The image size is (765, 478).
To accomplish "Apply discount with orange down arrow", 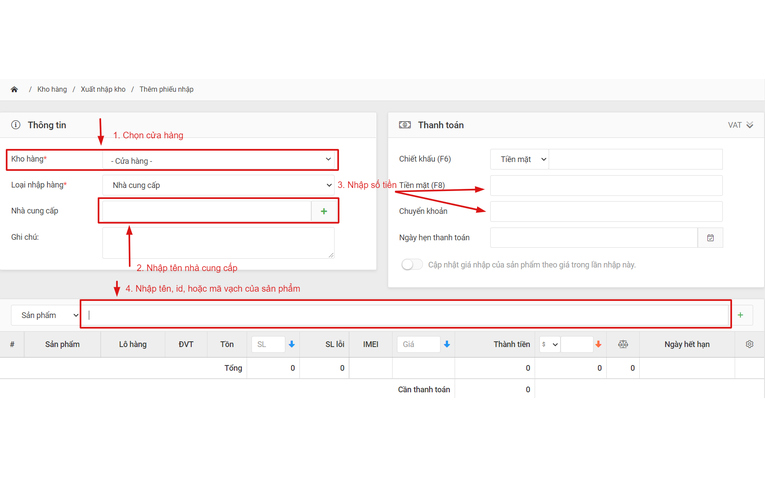I will click(x=598, y=344).
